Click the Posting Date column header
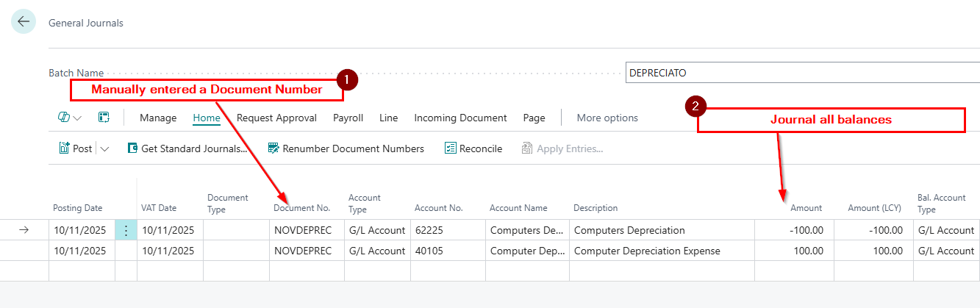This screenshot has width=980, height=308. (x=78, y=208)
